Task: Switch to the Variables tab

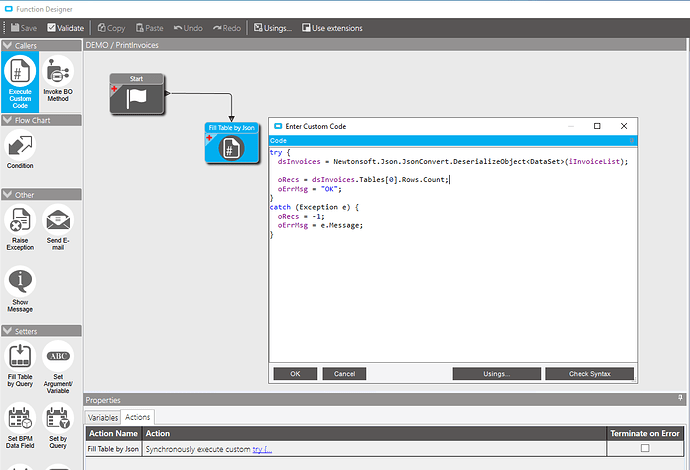Action: 103,417
